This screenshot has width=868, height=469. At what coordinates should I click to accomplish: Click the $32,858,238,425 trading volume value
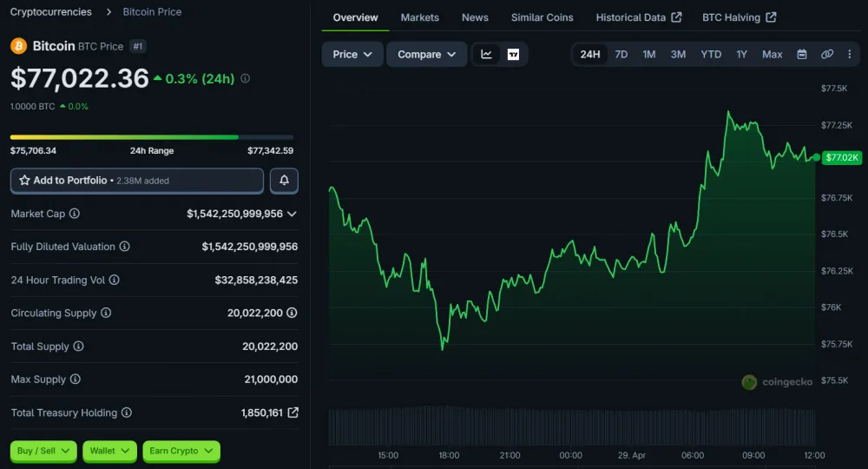[x=256, y=281]
